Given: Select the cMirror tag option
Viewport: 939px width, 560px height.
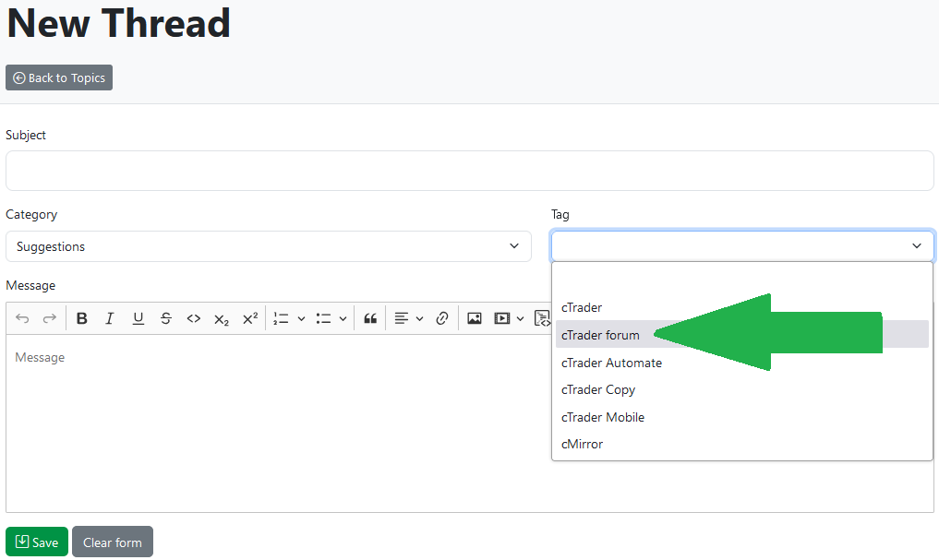Looking at the screenshot, I should pos(742,444).
